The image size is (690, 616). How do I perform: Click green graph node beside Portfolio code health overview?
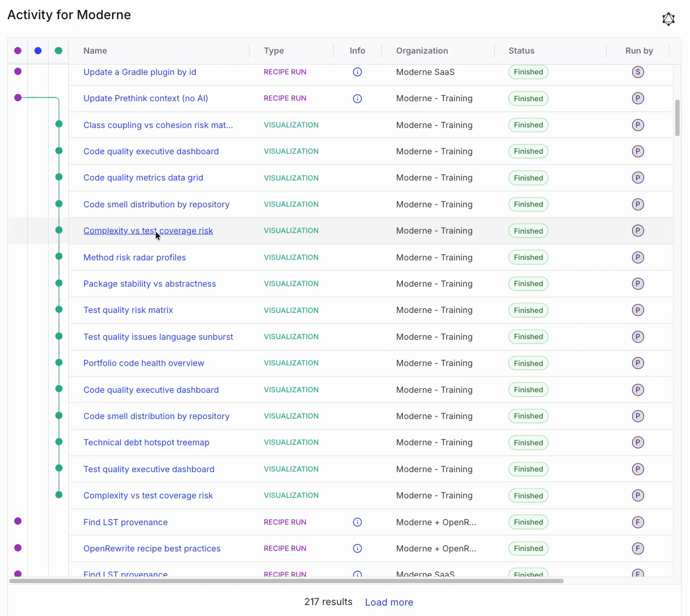click(59, 362)
